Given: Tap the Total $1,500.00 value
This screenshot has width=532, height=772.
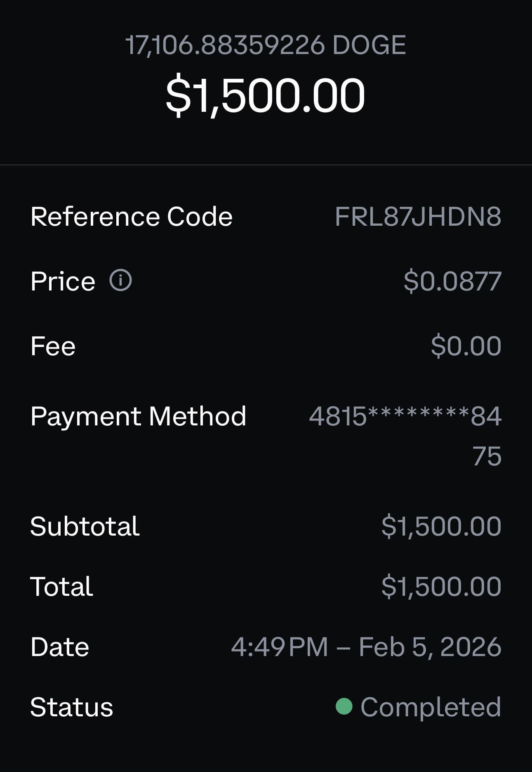Looking at the screenshot, I should [441, 586].
